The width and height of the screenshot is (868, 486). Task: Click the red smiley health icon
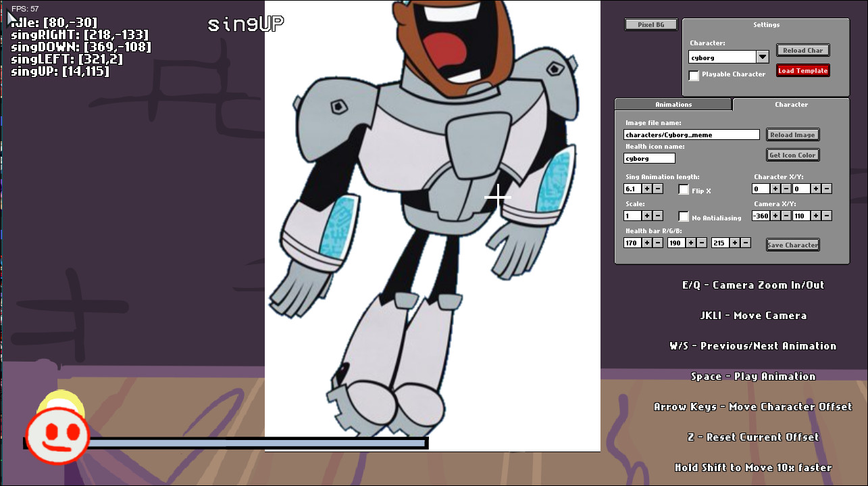57,435
